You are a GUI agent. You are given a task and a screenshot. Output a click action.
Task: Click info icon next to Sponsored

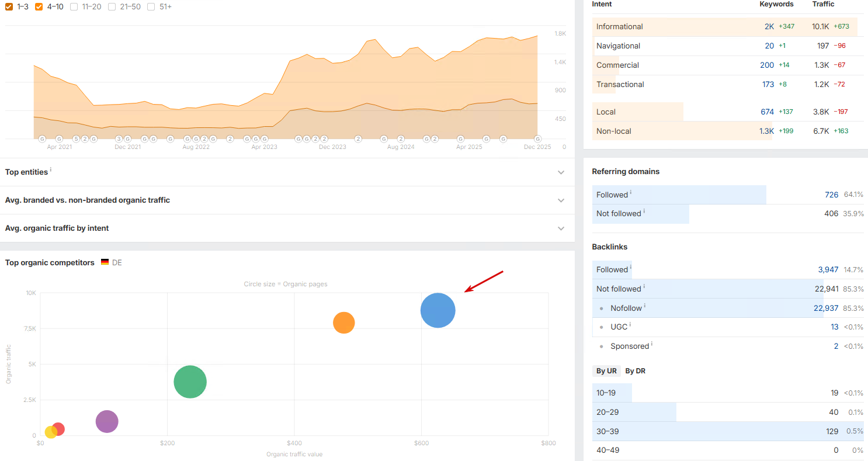click(x=652, y=344)
